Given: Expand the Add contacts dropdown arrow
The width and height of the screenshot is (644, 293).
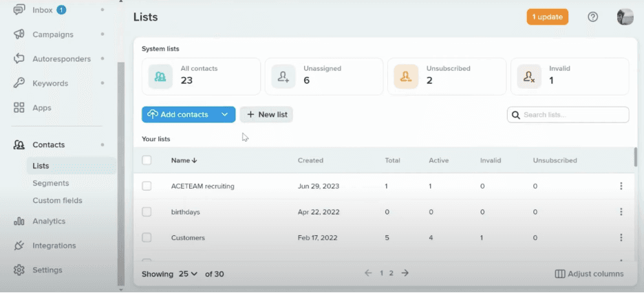Looking at the screenshot, I should click(x=224, y=115).
